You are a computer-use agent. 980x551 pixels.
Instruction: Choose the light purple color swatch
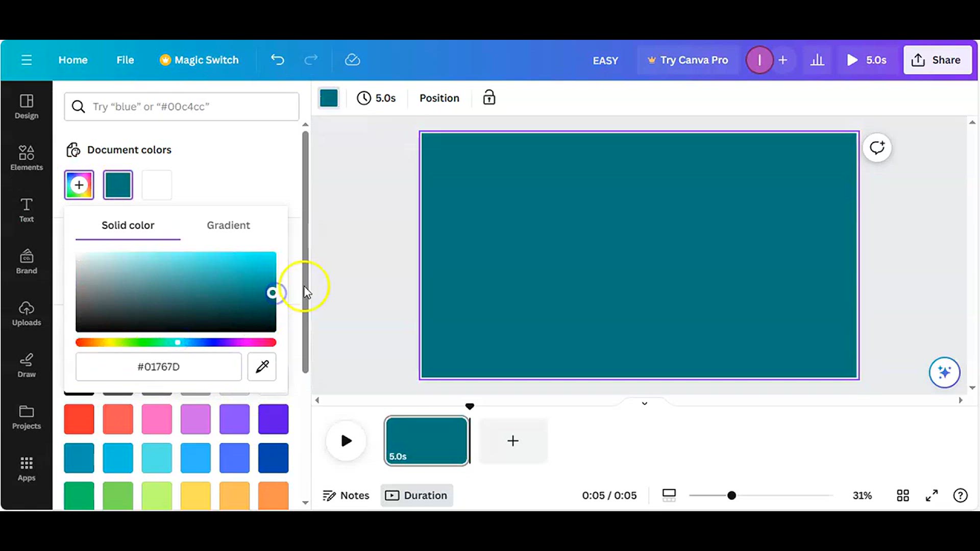click(195, 419)
